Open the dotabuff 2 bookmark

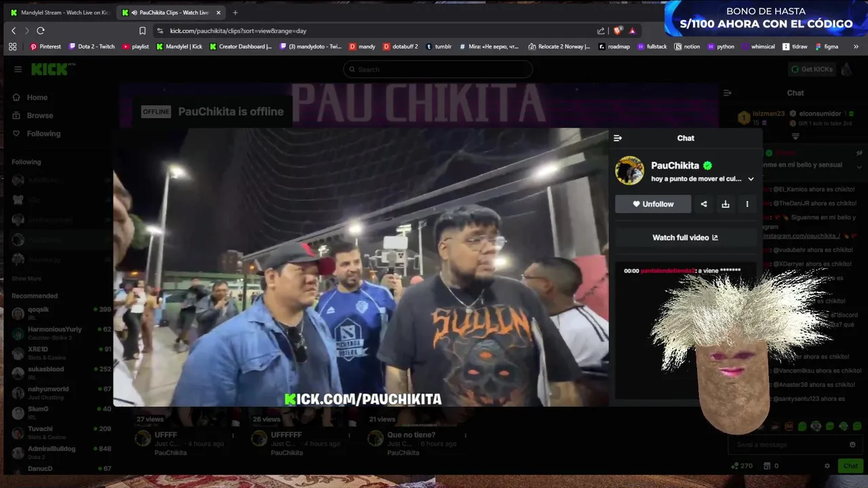pos(401,47)
